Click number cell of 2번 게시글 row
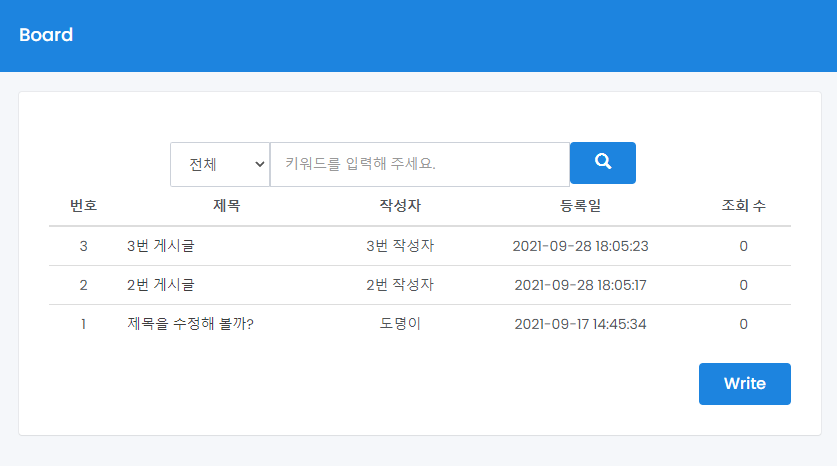This screenshot has height=466, width=837. tap(84, 285)
